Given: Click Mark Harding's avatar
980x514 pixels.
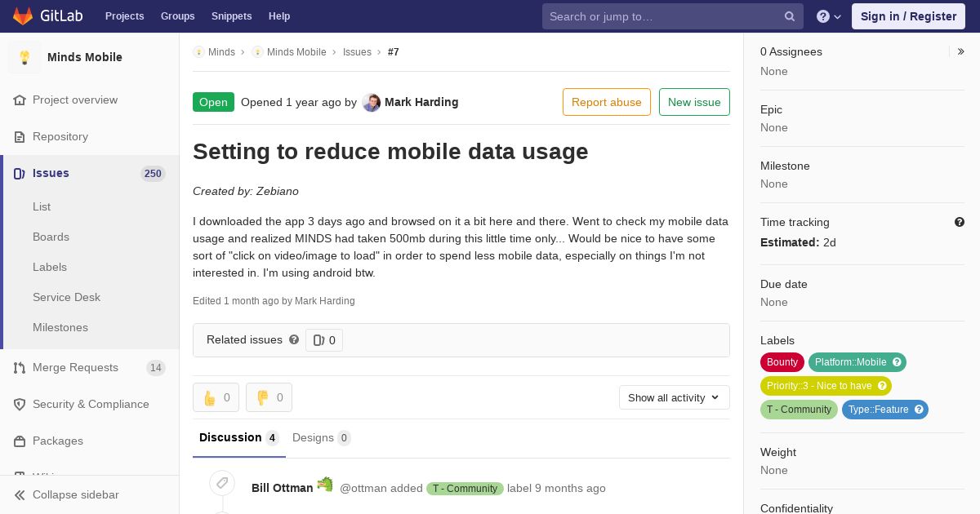Looking at the screenshot, I should (372, 103).
